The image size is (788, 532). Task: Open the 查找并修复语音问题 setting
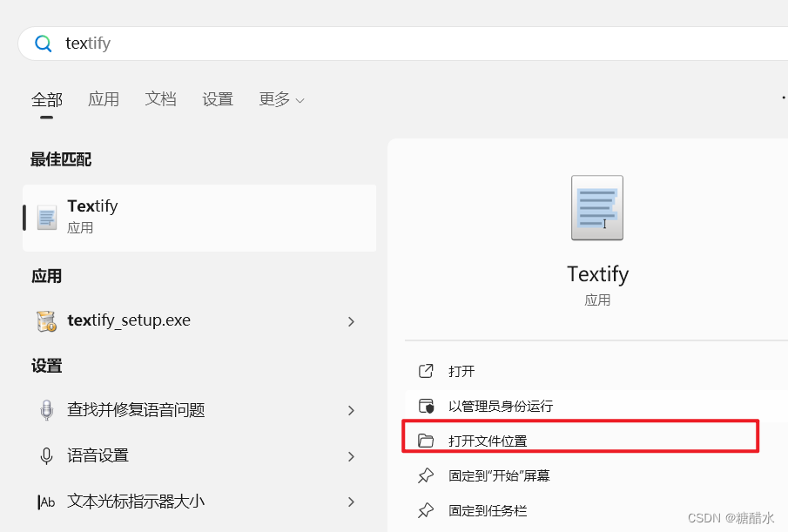coord(199,410)
